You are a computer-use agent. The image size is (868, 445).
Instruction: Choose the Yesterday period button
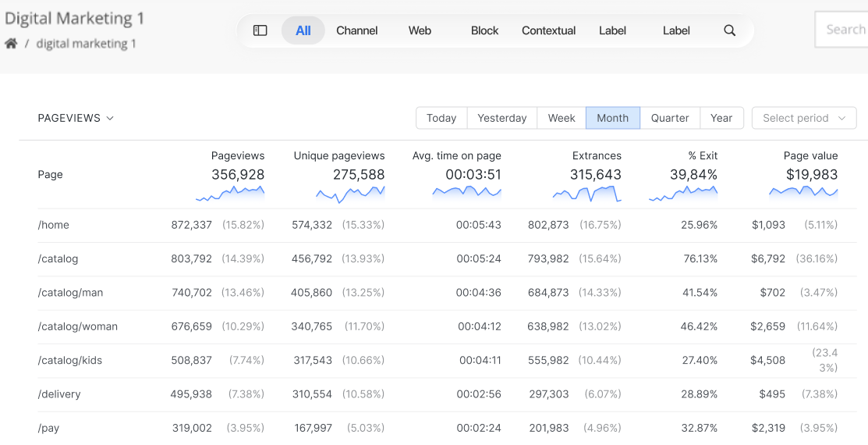501,118
